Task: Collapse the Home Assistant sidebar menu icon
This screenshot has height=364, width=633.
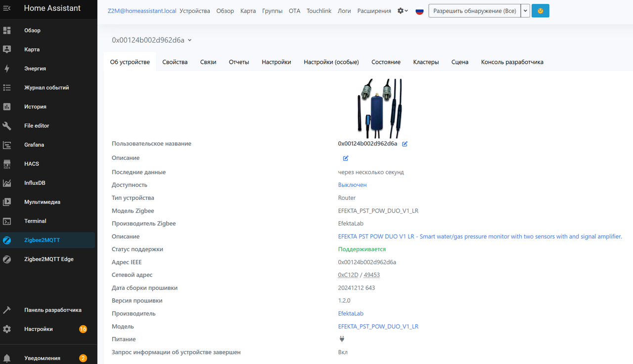Action: [7, 8]
